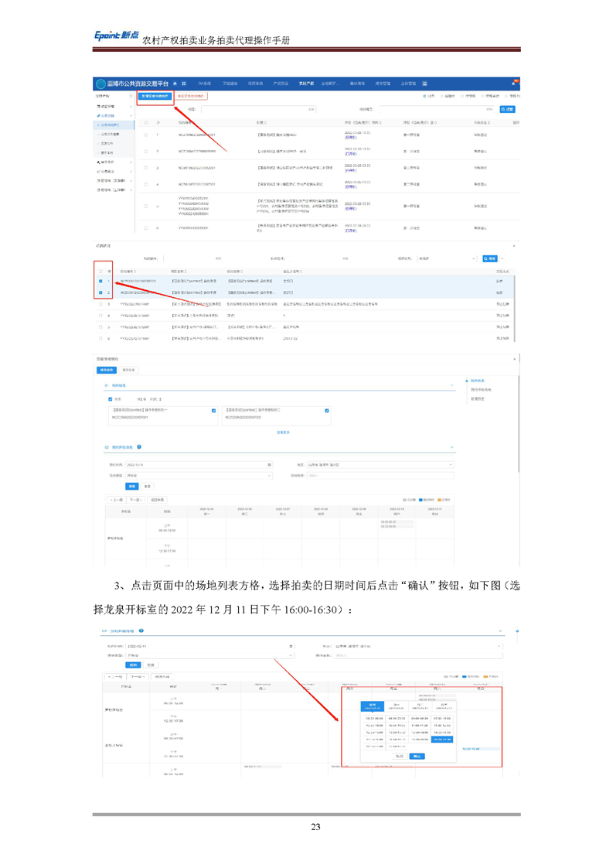Click the menu icon at the end of the top navigation

(424, 83)
